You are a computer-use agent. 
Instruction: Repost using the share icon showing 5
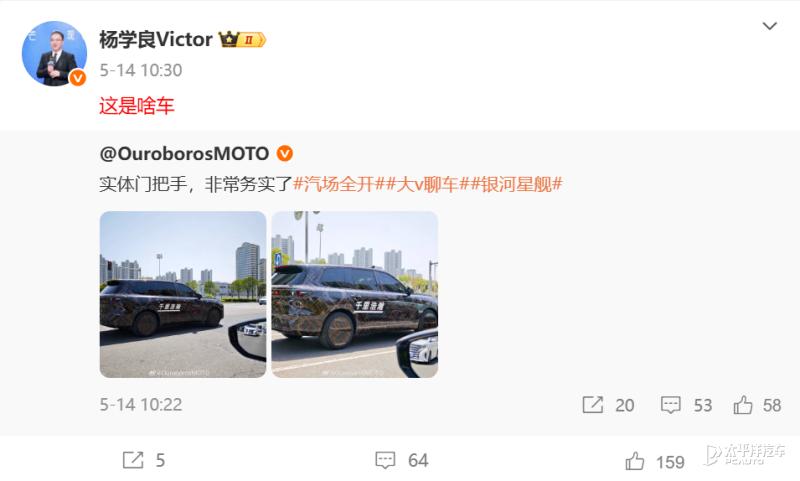pyautogui.click(x=133, y=460)
